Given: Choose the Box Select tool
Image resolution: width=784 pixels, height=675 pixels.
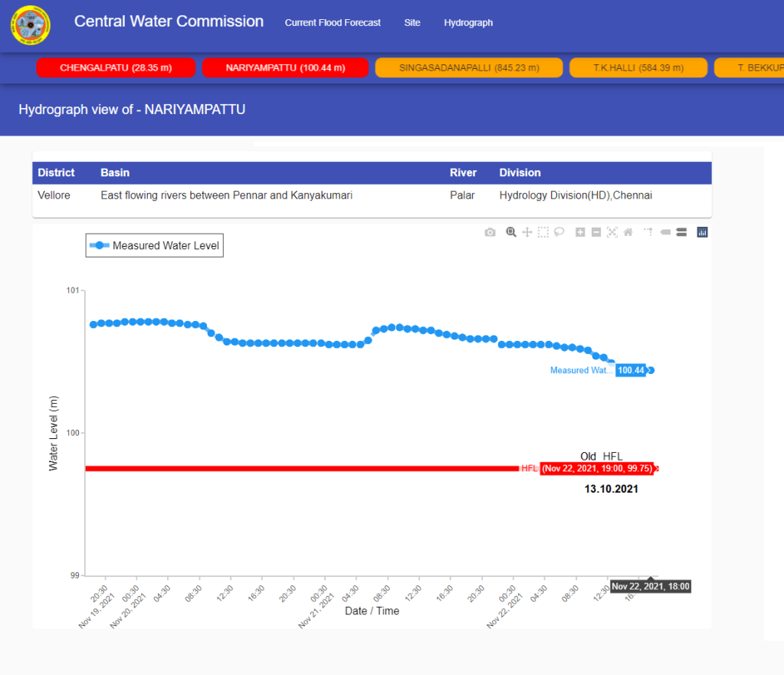Looking at the screenshot, I should pos(543,232).
